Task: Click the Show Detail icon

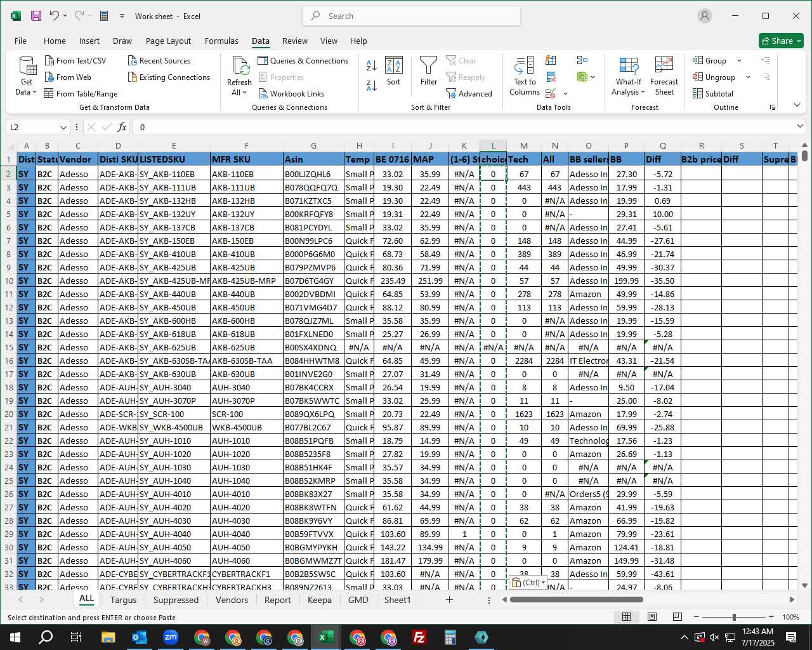Action: (x=766, y=60)
